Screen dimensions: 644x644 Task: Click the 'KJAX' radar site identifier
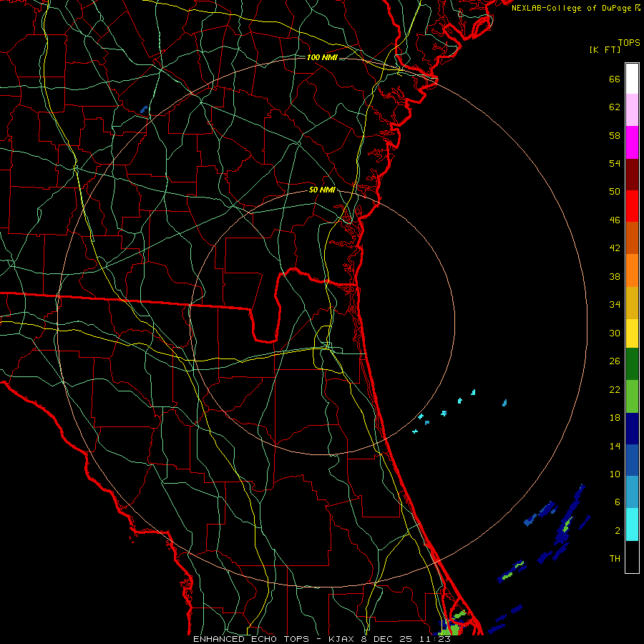coord(343,639)
